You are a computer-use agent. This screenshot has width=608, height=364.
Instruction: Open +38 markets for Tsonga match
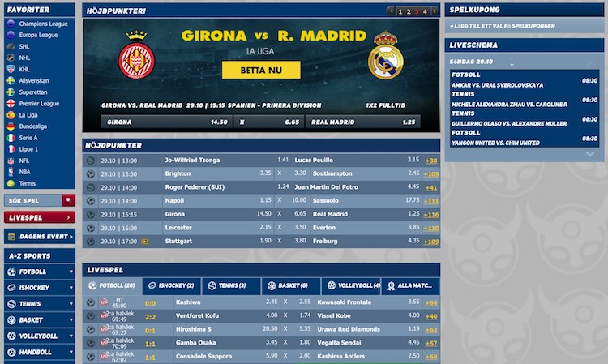tap(430, 161)
